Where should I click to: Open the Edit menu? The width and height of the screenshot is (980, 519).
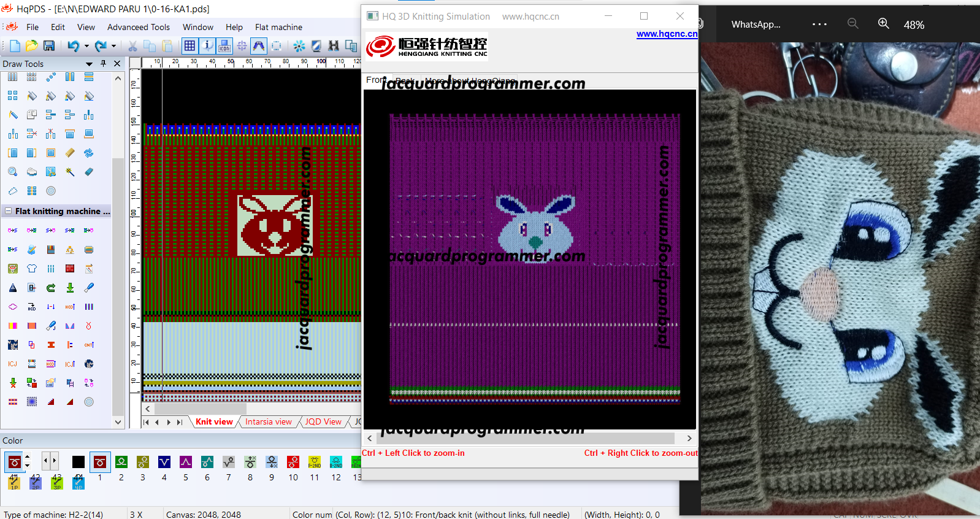click(58, 27)
